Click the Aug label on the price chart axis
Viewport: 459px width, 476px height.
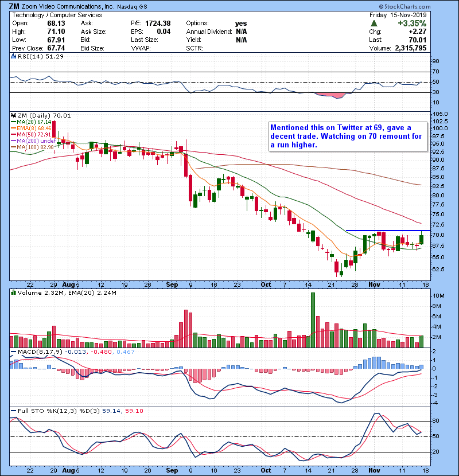click(x=68, y=284)
